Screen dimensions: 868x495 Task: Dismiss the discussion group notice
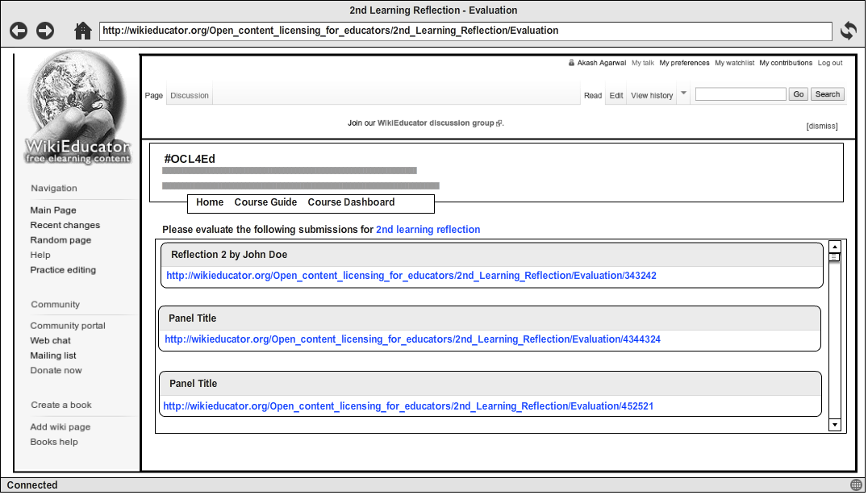click(x=822, y=126)
